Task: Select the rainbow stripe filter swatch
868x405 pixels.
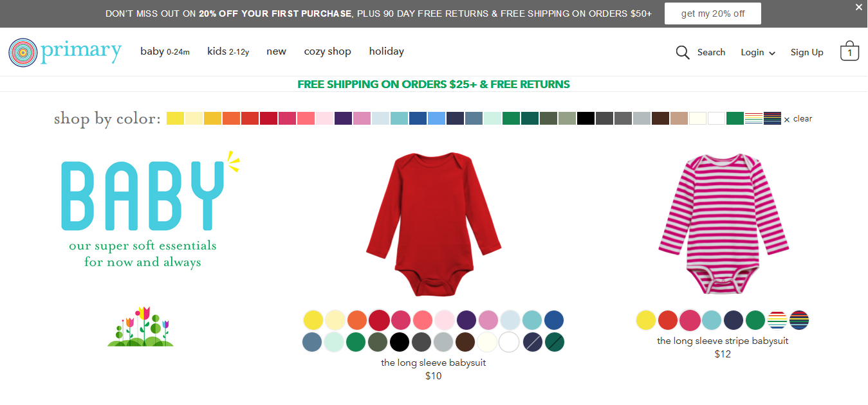Action: [753, 118]
